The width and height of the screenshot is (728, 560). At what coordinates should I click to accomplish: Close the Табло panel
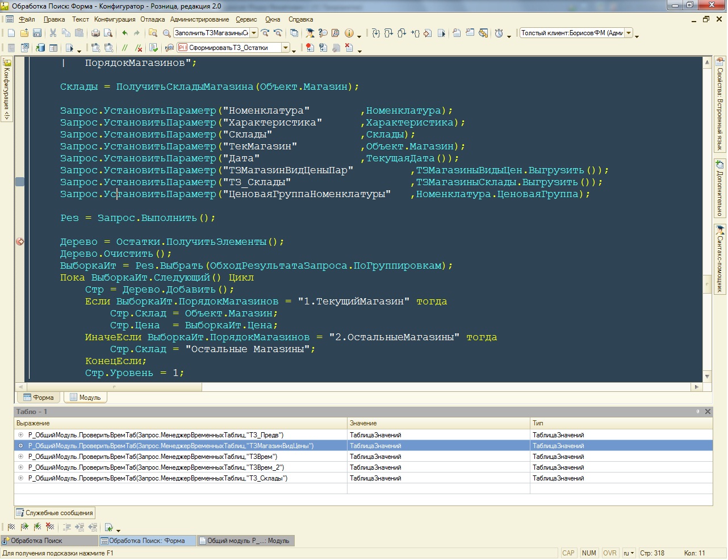(708, 412)
